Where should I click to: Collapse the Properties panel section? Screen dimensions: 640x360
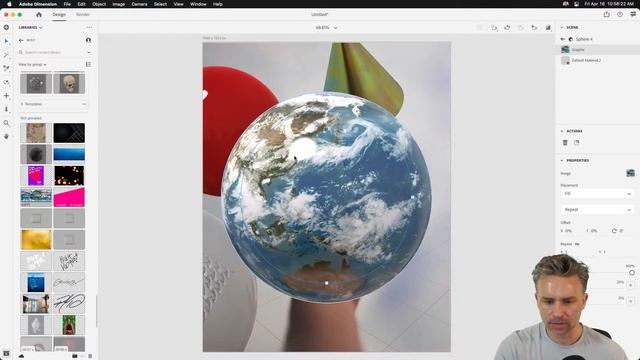tap(562, 160)
